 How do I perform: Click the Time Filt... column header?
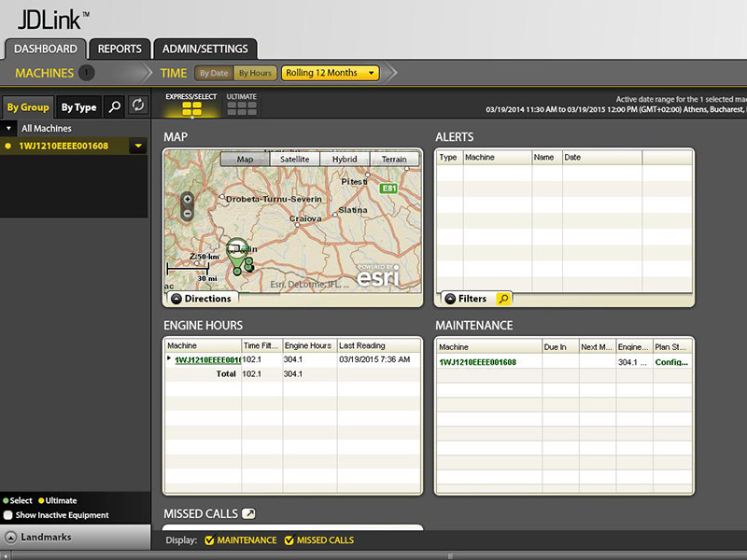[x=261, y=345]
